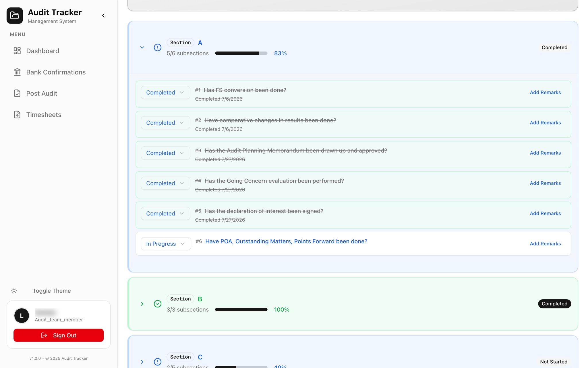Click the Completed badge on Section A

coord(554,47)
